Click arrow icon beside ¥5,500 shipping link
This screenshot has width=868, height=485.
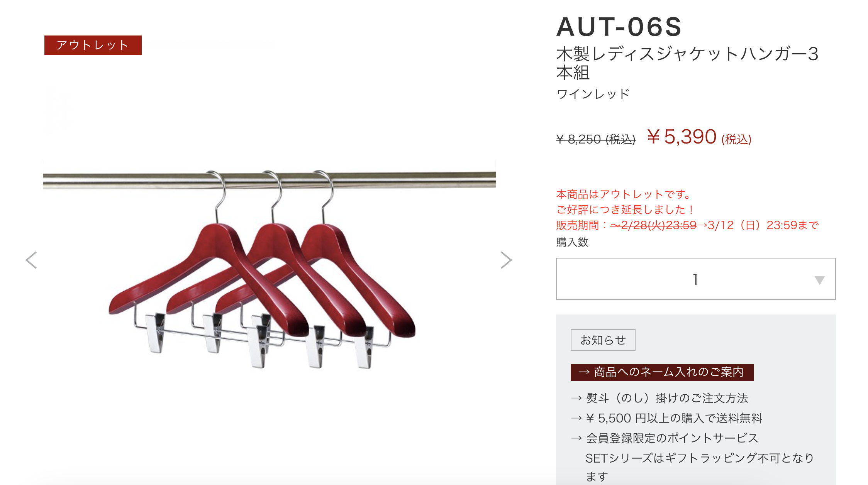(576, 418)
